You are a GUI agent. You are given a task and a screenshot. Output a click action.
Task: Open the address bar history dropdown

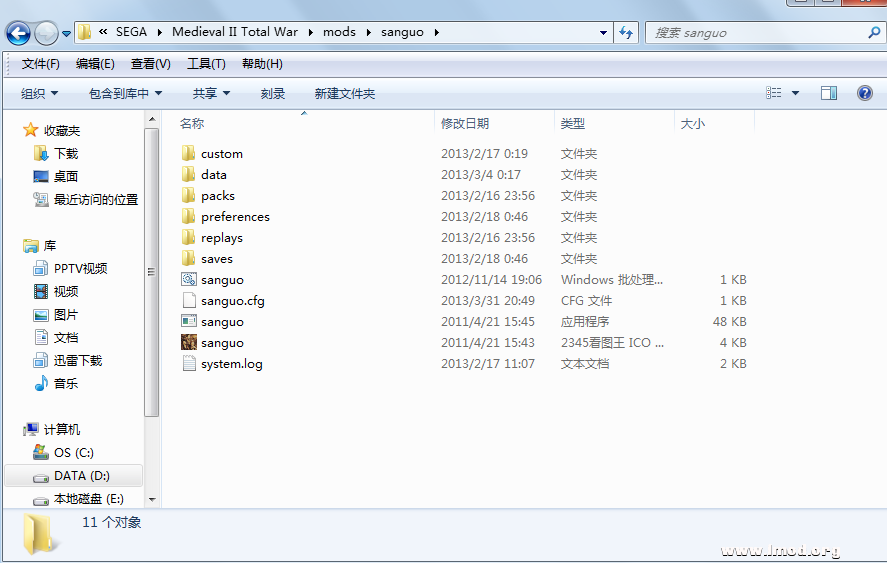[x=604, y=33]
